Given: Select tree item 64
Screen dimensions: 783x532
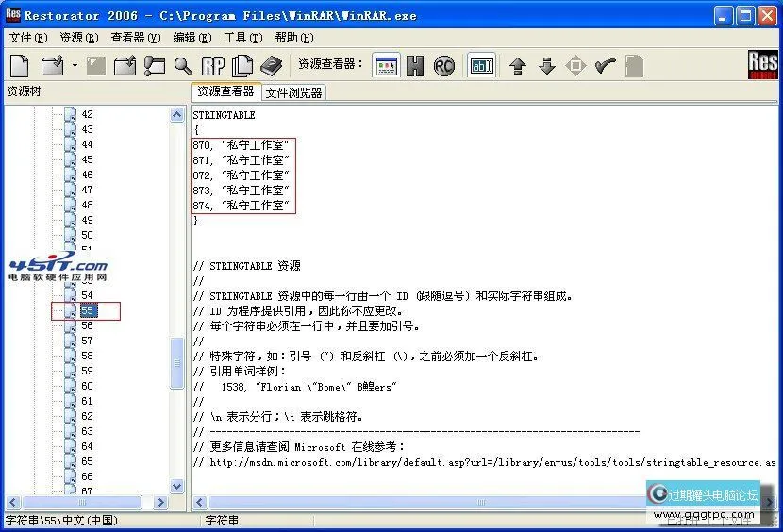Looking at the screenshot, I should pyautogui.click(x=87, y=446).
